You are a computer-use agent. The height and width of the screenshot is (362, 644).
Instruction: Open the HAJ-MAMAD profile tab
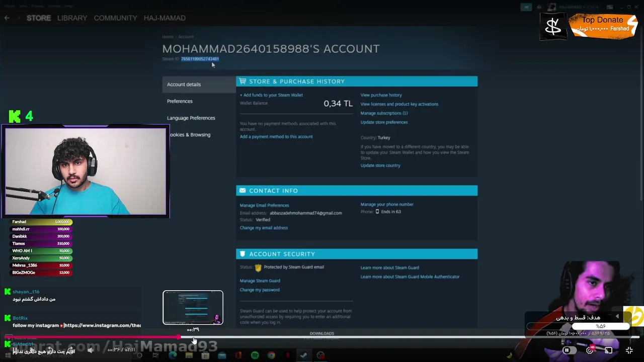point(165,18)
